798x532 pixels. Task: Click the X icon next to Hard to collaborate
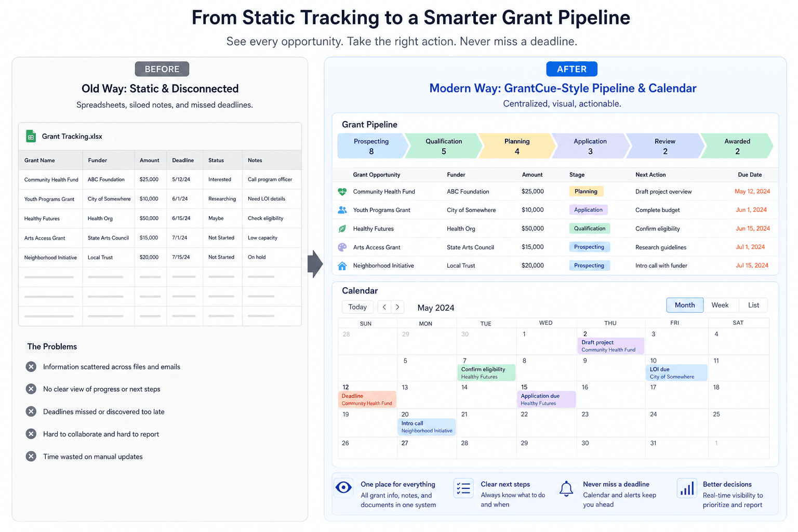click(31, 434)
